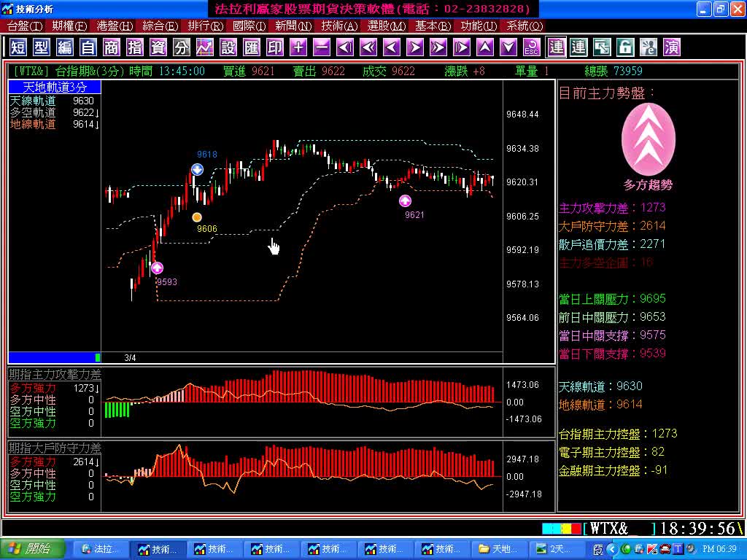Expand the 系統(O) menu
This screenshot has width=747, height=560.
(525, 26)
